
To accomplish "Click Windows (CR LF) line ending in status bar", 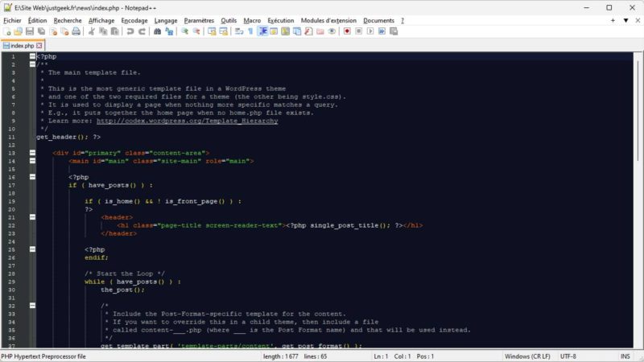I will click(x=527, y=356).
